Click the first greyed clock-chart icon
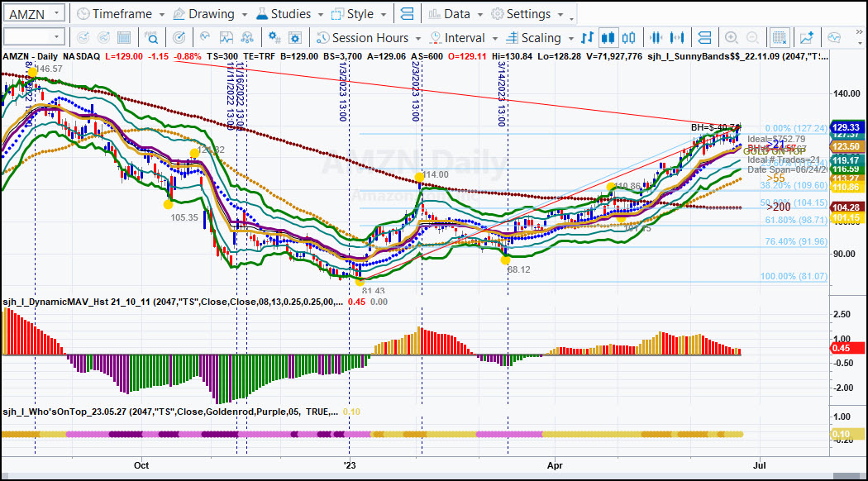Viewport: 868px width, 481px height. 83,38
